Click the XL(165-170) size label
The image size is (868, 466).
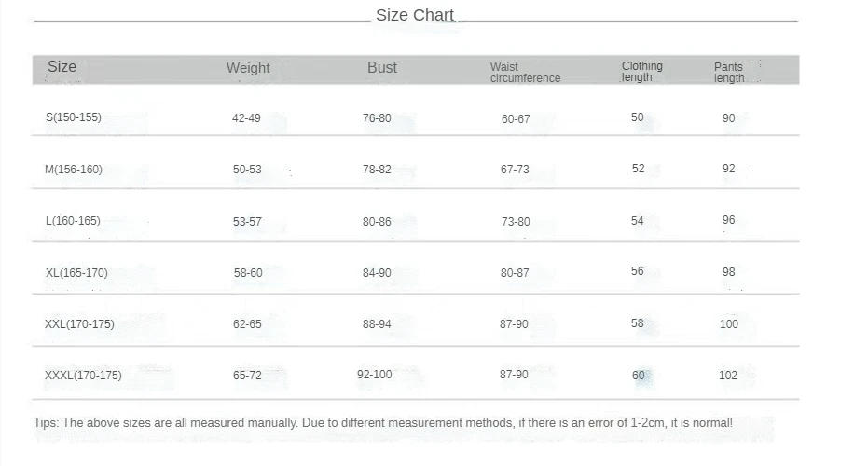(x=77, y=273)
